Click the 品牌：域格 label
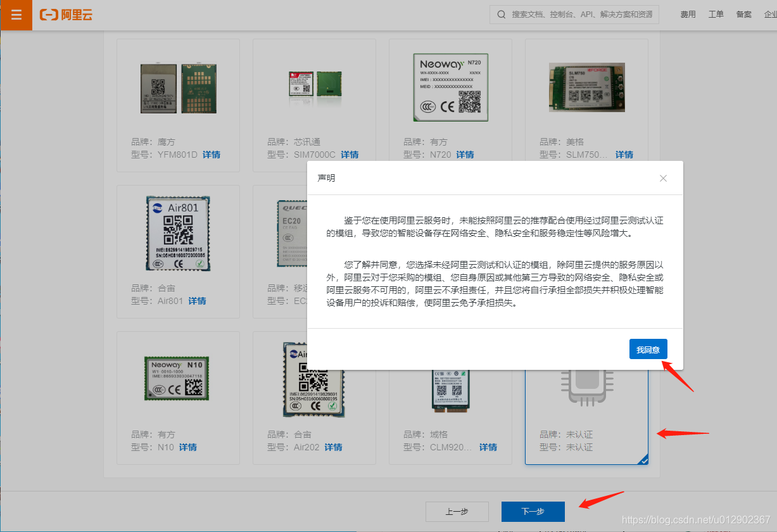777x532 pixels. 426,434
